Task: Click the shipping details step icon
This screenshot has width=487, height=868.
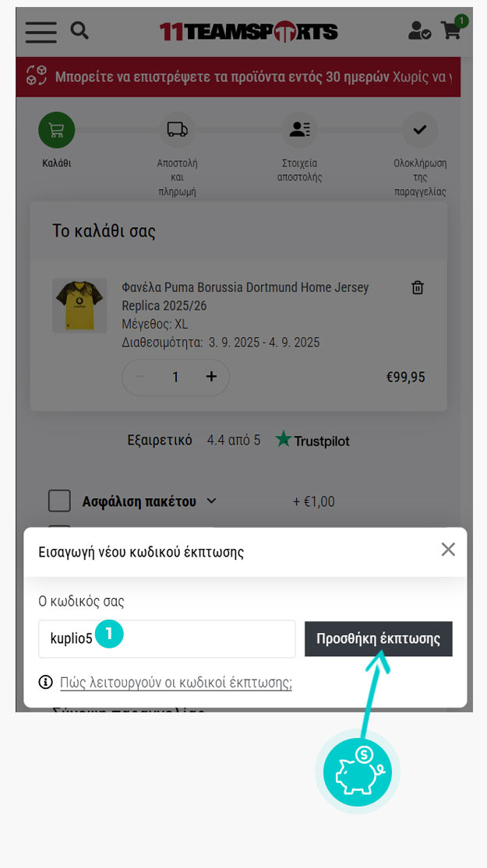Action: coord(299,130)
